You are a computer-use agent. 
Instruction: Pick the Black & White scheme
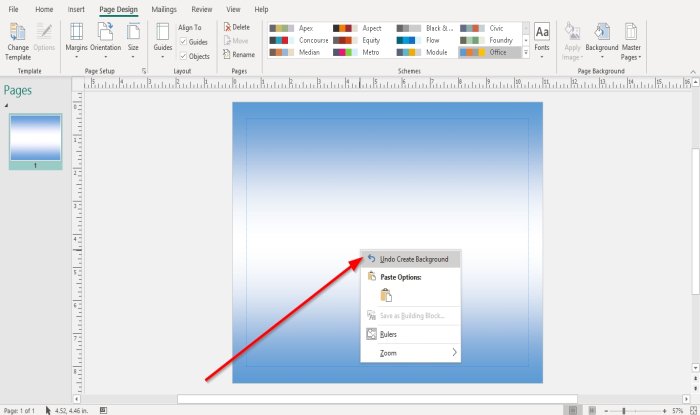[x=425, y=28]
